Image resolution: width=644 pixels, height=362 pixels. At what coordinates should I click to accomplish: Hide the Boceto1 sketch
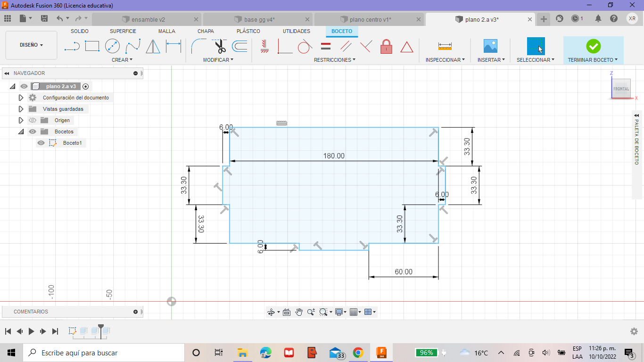[x=41, y=143]
